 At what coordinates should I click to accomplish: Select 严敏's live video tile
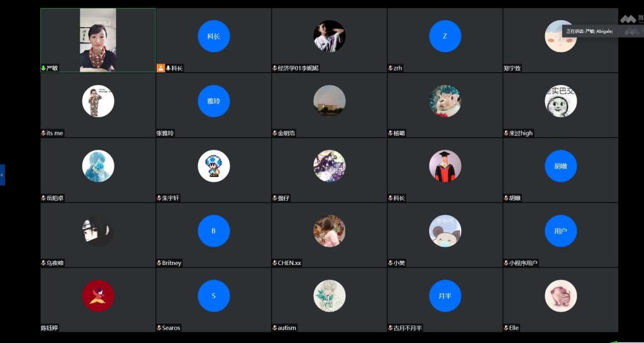tap(97, 40)
